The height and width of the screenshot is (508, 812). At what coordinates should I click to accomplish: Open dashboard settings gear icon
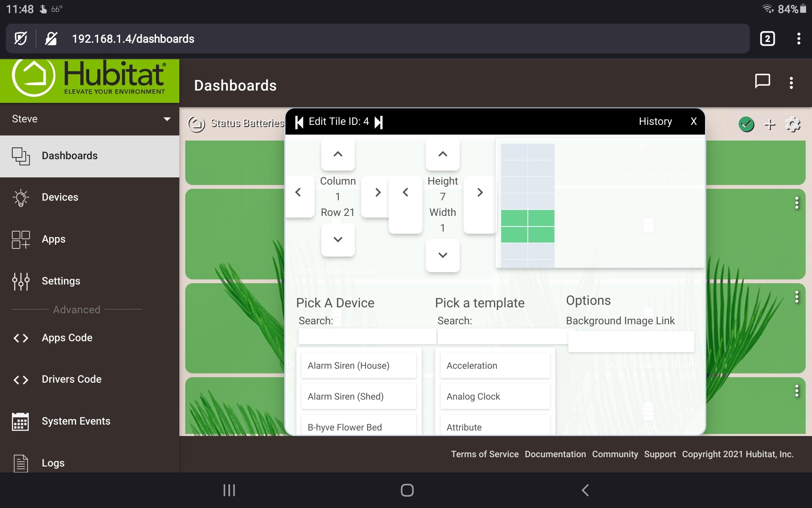[x=793, y=124]
